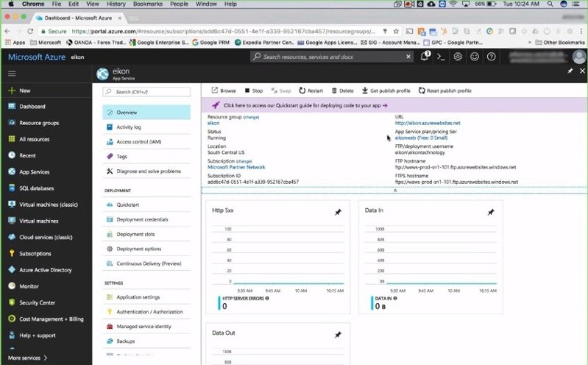Stop the eikon app service
The height and width of the screenshot is (365, 588).
click(254, 91)
